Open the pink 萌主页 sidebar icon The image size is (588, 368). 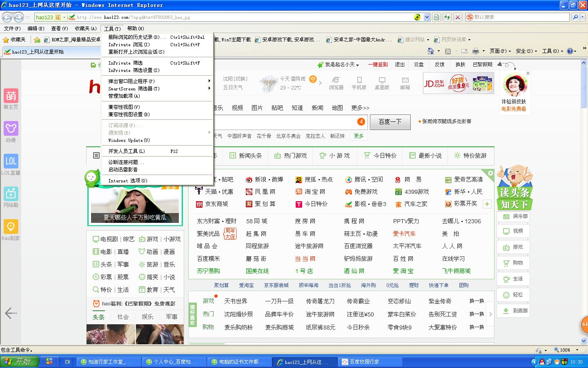tap(11, 96)
